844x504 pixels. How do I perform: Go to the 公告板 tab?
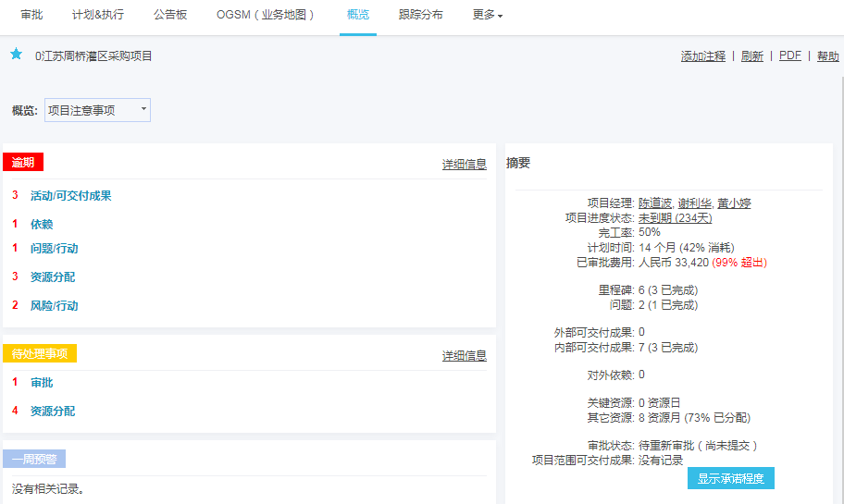tap(169, 16)
